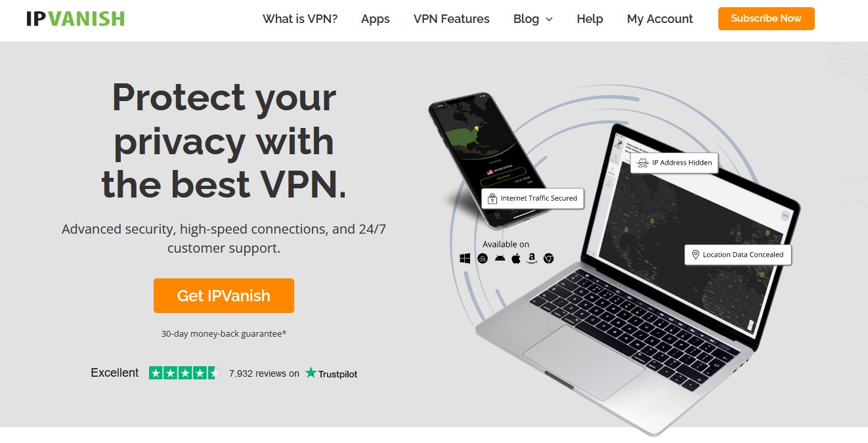
Task: Click the Subscribe Now button
Action: [x=766, y=18]
